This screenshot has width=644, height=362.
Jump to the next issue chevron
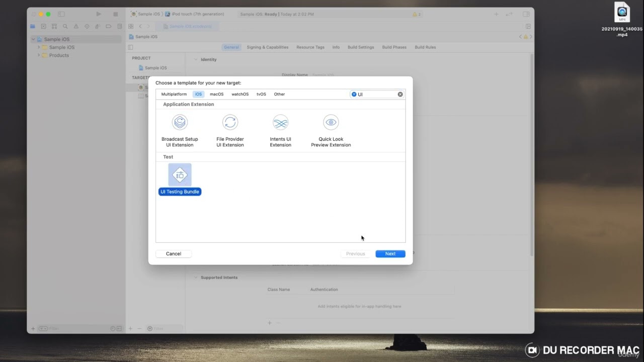(531, 37)
